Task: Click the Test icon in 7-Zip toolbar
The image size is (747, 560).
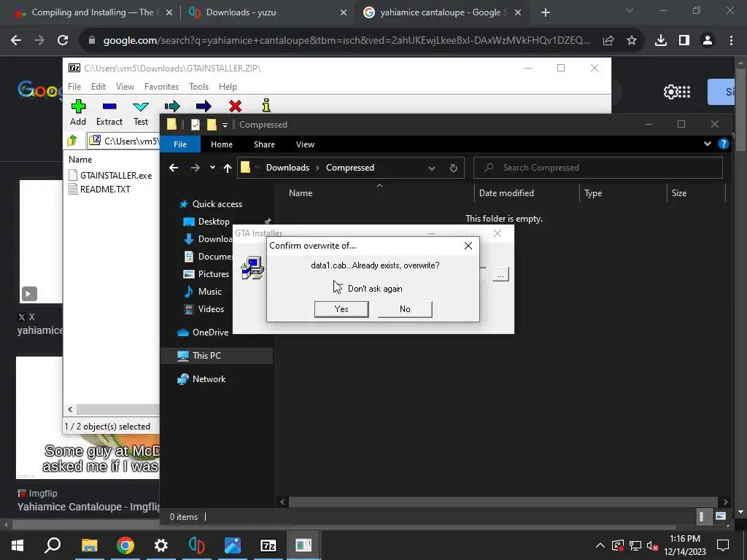Action: (141, 106)
